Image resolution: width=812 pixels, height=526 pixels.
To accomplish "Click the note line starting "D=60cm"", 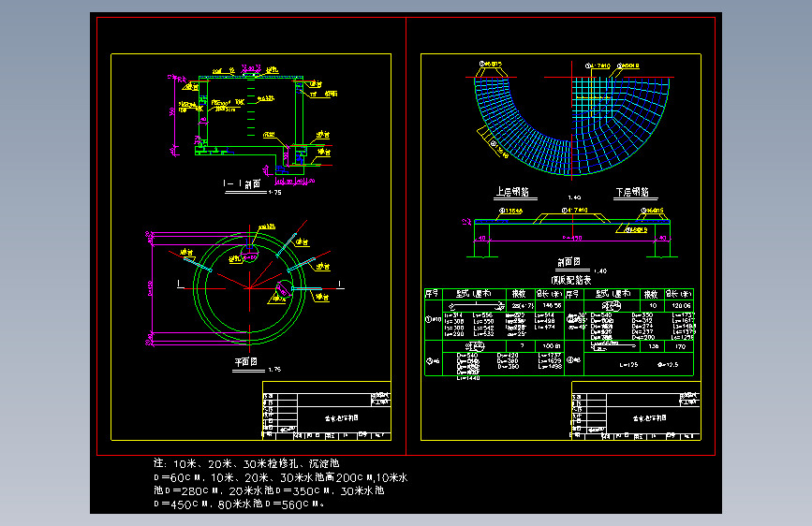I will pyautogui.click(x=281, y=477).
